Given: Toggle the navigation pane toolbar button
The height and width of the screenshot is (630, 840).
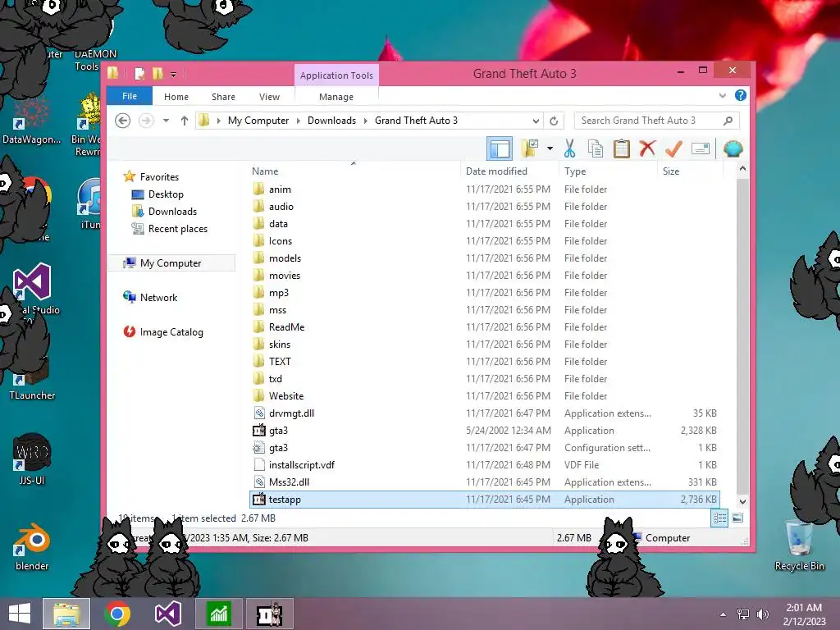Looking at the screenshot, I should [500, 148].
